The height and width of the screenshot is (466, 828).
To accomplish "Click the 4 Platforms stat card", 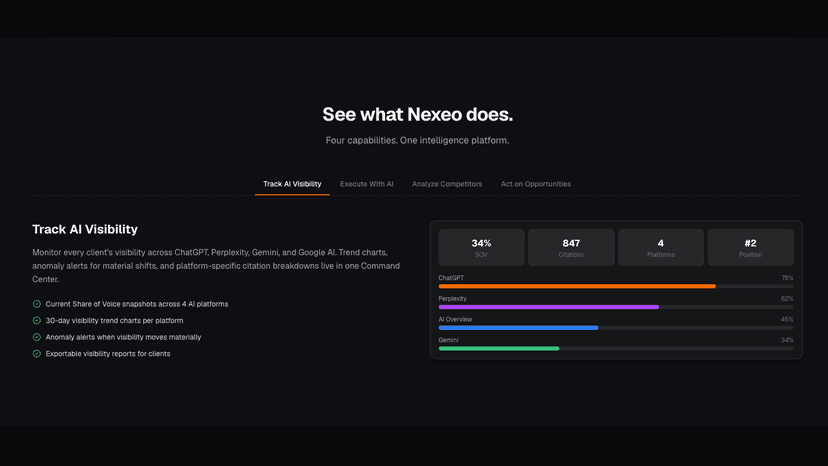I will [x=661, y=247].
